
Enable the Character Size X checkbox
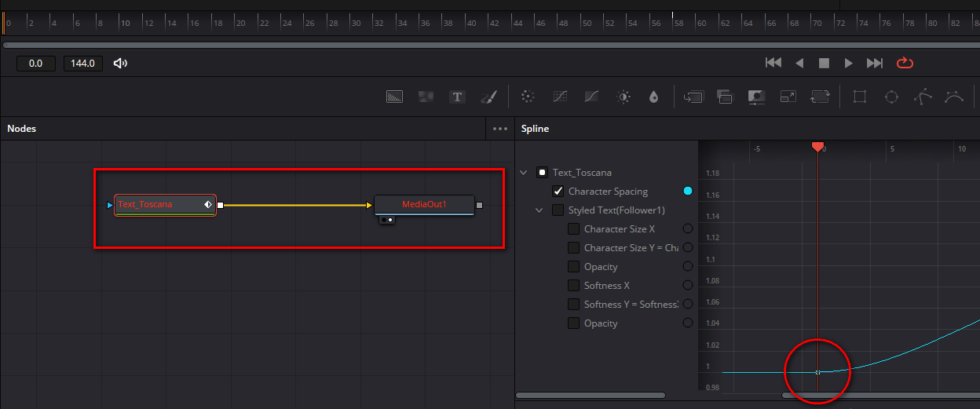(574, 229)
